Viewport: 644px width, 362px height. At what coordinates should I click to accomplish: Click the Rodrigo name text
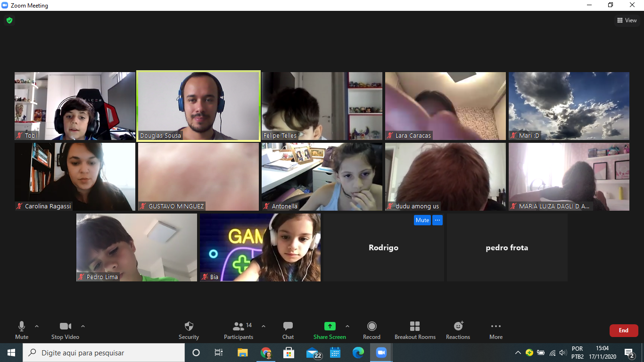(384, 247)
